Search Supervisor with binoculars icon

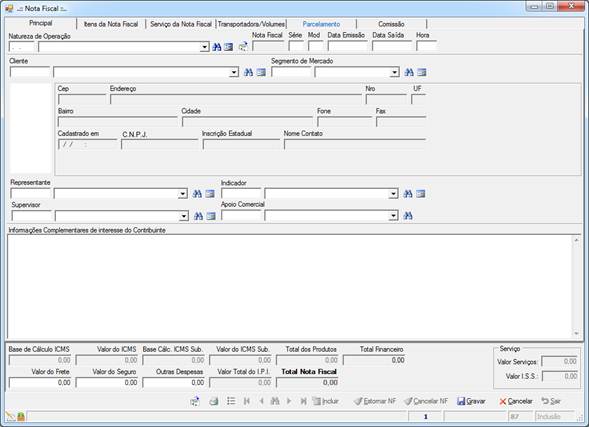[198, 216]
